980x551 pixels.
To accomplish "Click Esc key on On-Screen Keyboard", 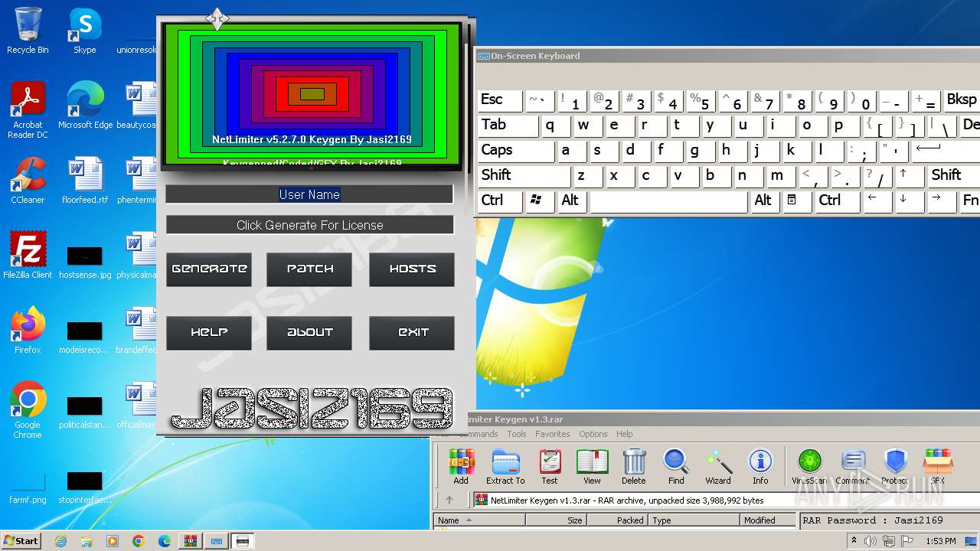I will pos(500,100).
